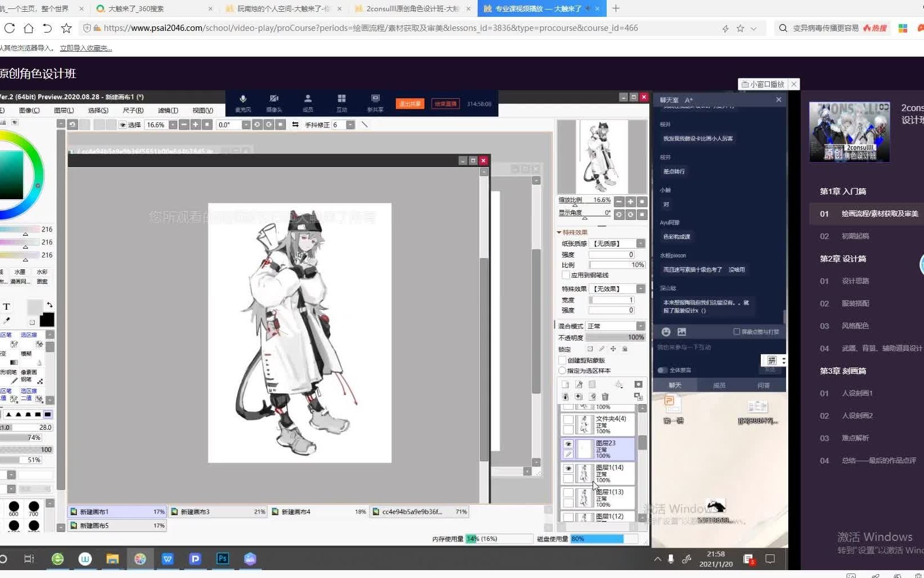The width and height of the screenshot is (924, 578).
Task: Open the Photoshop icon on taskbar
Action: [223, 558]
